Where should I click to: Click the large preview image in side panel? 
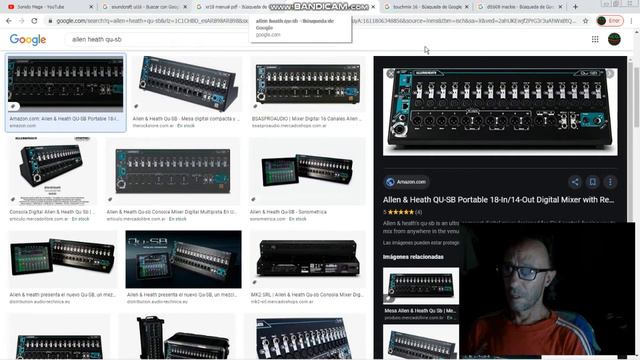(x=500, y=111)
